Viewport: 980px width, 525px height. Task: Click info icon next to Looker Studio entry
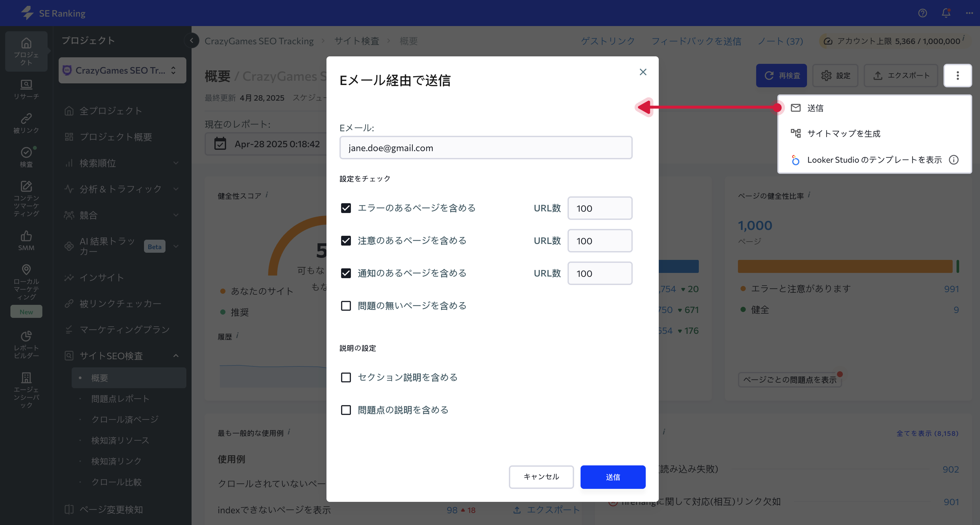954,159
